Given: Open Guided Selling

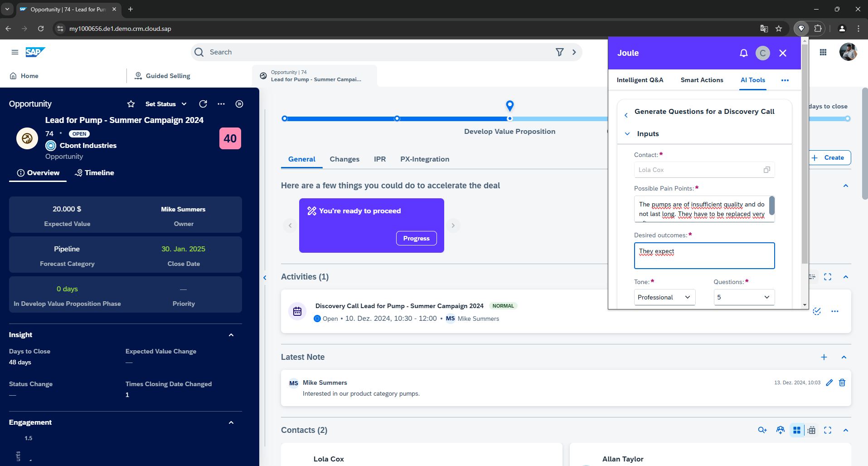Looking at the screenshot, I should 162,76.
